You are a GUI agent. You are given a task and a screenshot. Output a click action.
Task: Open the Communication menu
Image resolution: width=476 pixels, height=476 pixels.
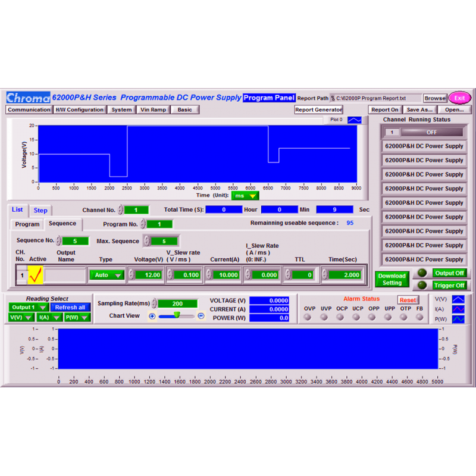(x=29, y=109)
